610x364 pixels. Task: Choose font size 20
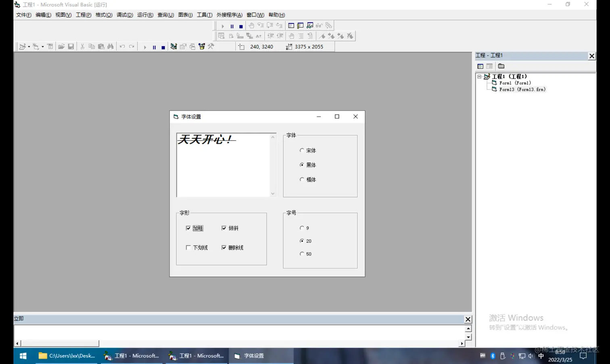[x=305, y=241]
